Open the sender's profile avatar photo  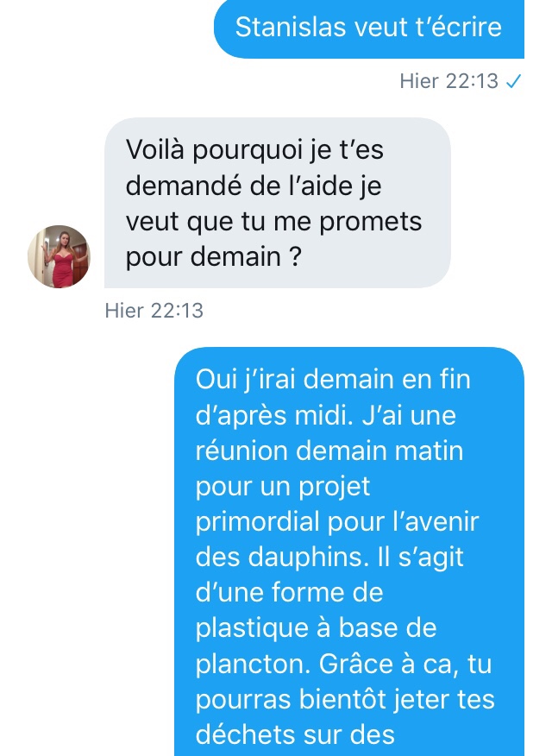point(59,256)
